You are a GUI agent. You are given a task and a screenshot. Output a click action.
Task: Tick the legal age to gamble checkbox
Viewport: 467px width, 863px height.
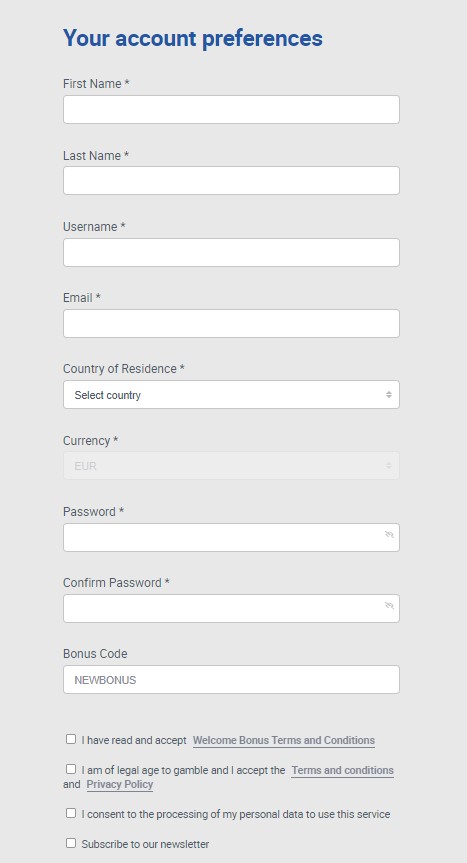pos(71,769)
